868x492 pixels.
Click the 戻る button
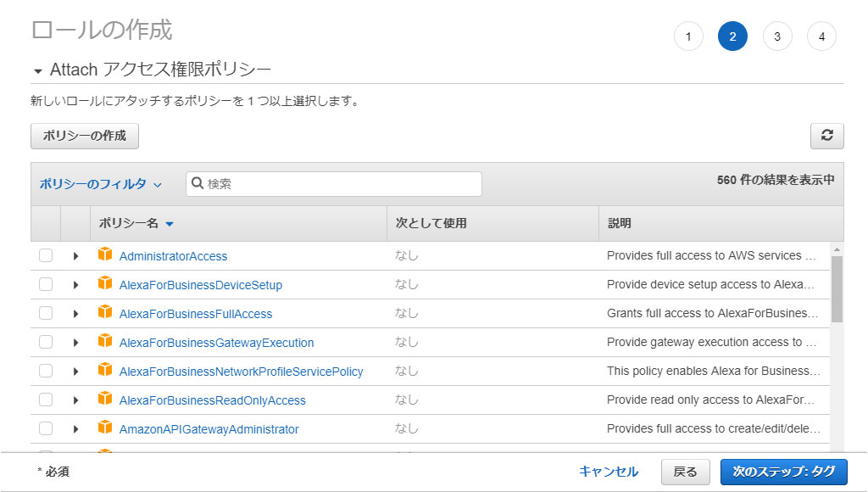pos(685,472)
